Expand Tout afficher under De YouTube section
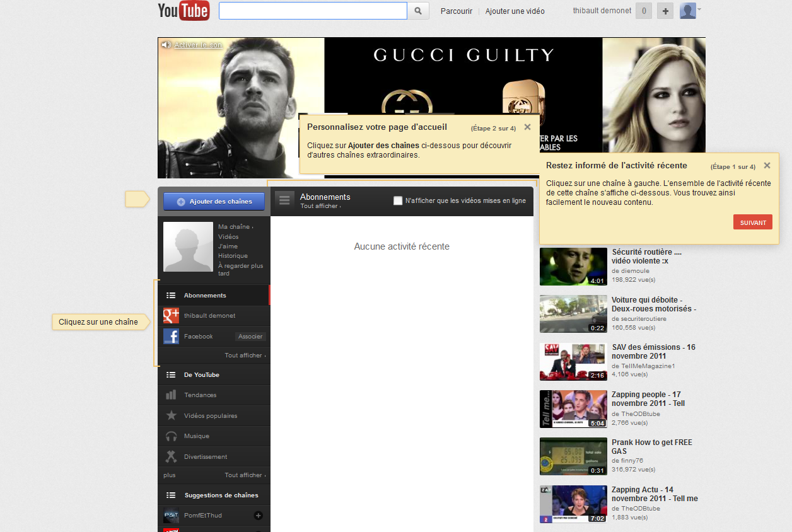The height and width of the screenshot is (532, 792). (245, 475)
